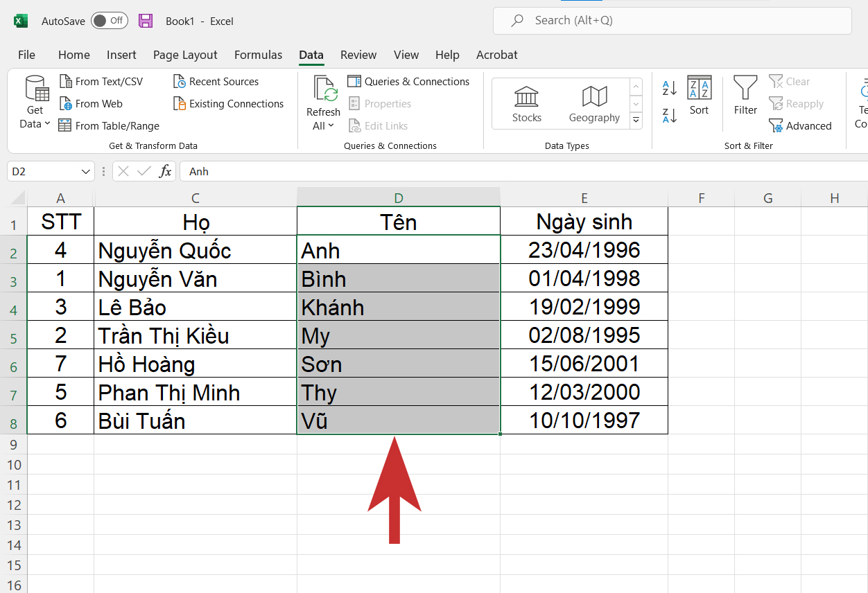Select date cell 23/04/1996

coord(584,250)
